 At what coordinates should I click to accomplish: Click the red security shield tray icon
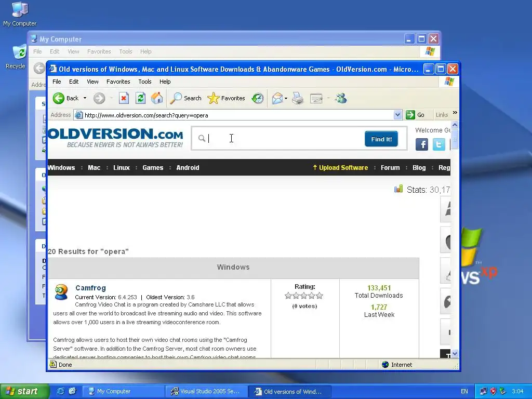[493, 391]
